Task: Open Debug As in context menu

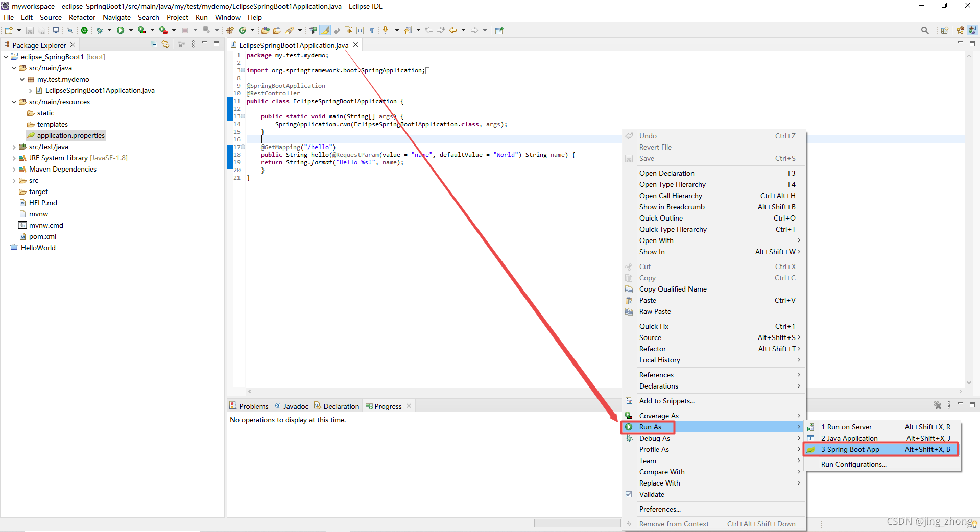Action: click(x=713, y=438)
